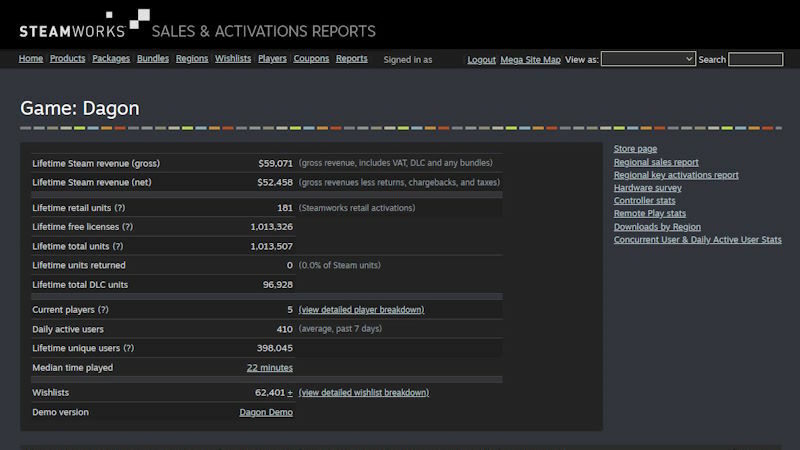Click view detailed wishlist breakdown
Viewport: 800px width, 450px height.
[363, 393]
